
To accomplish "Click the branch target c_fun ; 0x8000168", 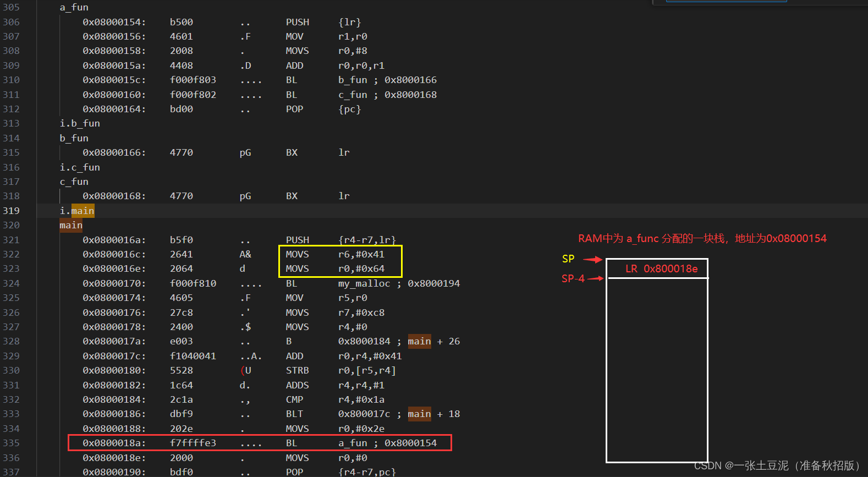I will (387, 95).
